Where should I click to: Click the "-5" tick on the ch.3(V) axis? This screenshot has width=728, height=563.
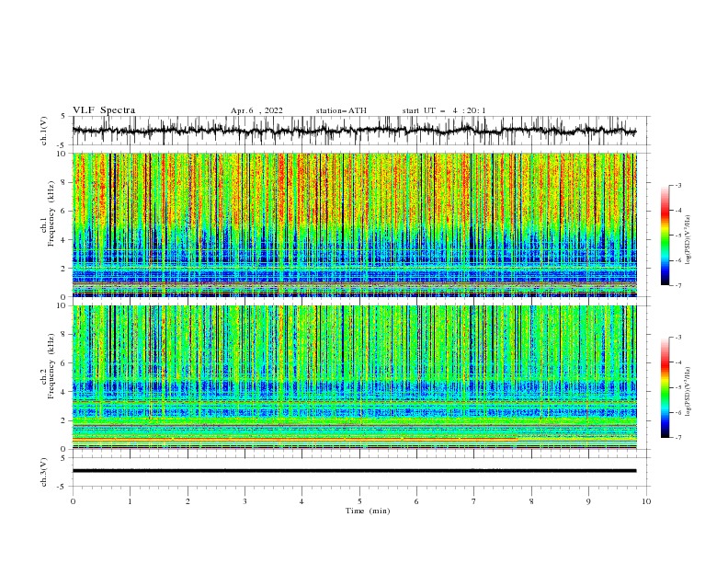[x=63, y=487]
